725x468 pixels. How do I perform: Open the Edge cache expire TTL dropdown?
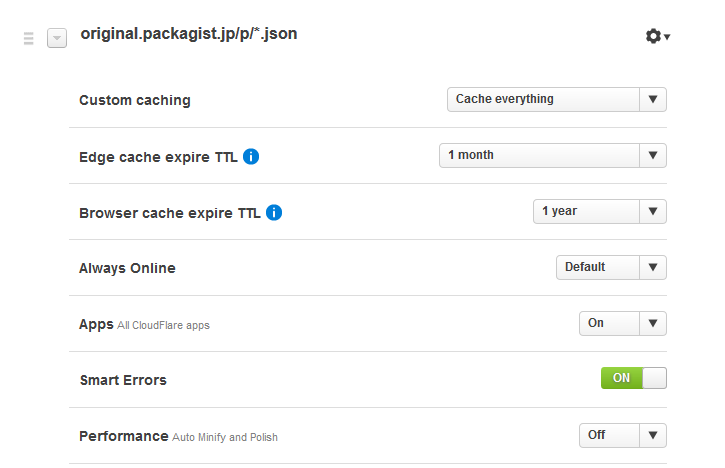pyautogui.click(x=552, y=155)
